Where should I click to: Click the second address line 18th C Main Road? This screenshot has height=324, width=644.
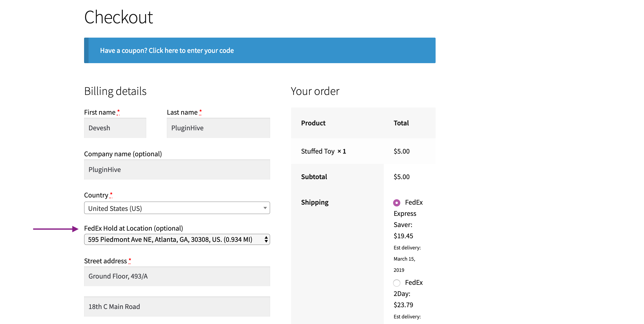tap(177, 307)
